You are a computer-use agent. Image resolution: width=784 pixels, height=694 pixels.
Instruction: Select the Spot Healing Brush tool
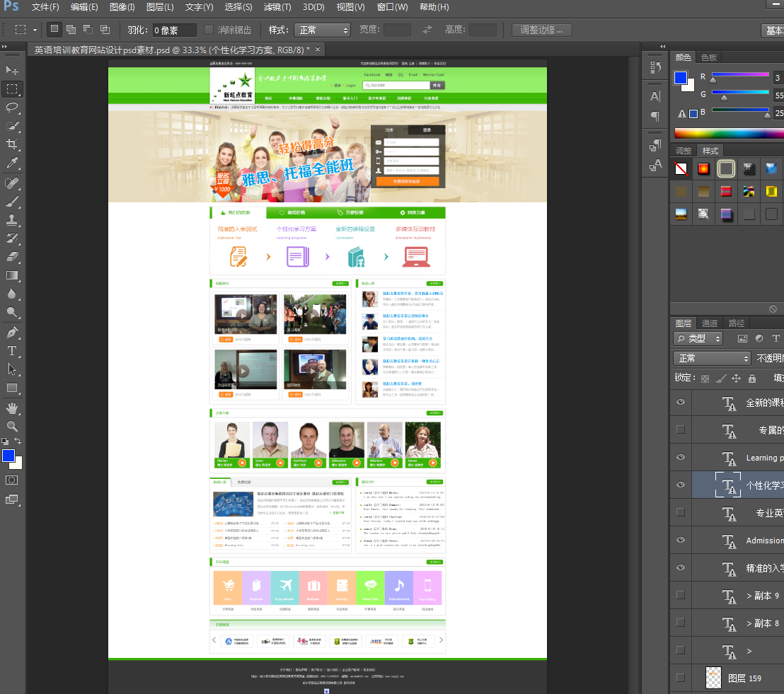tap(12, 183)
